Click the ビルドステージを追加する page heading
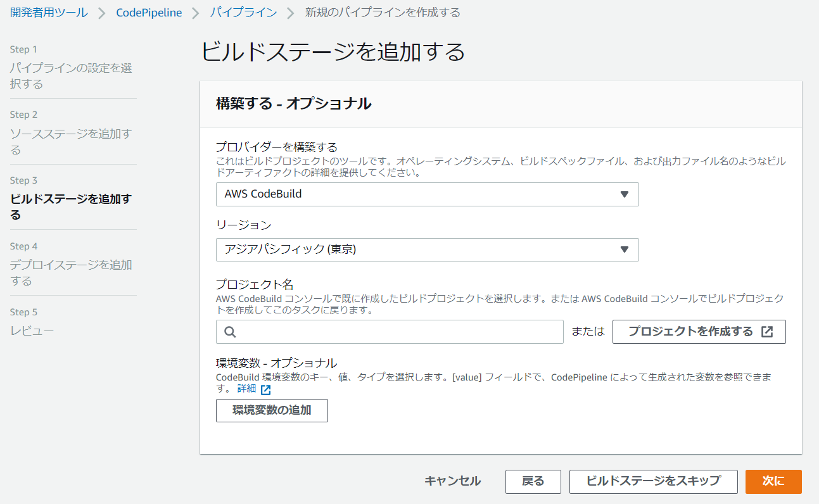Screen dimensions: 819x504 (x=333, y=52)
